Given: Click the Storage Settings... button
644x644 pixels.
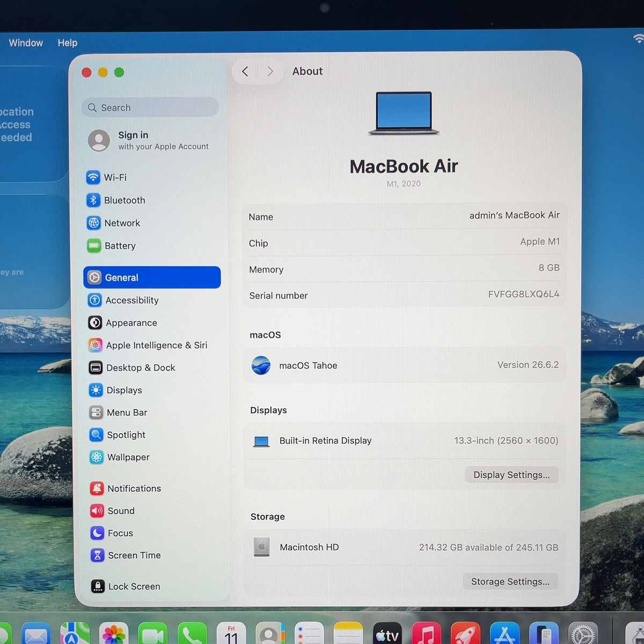Looking at the screenshot, I should (510, 582).
